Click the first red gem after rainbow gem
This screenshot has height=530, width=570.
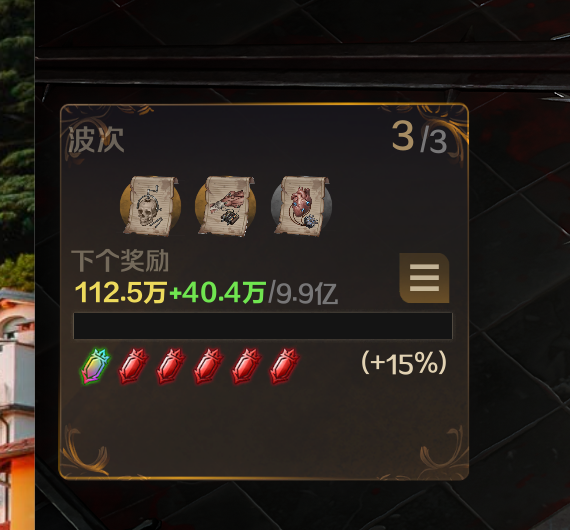point(133,366)
